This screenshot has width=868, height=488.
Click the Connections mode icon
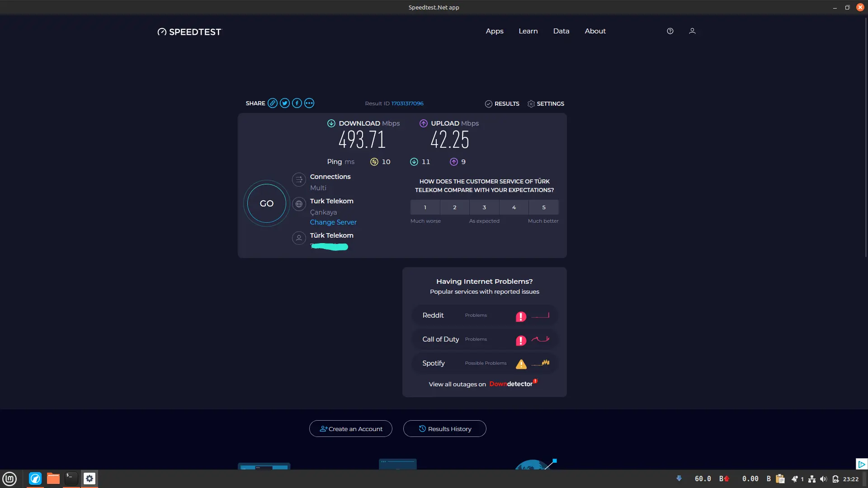[299, 180]
